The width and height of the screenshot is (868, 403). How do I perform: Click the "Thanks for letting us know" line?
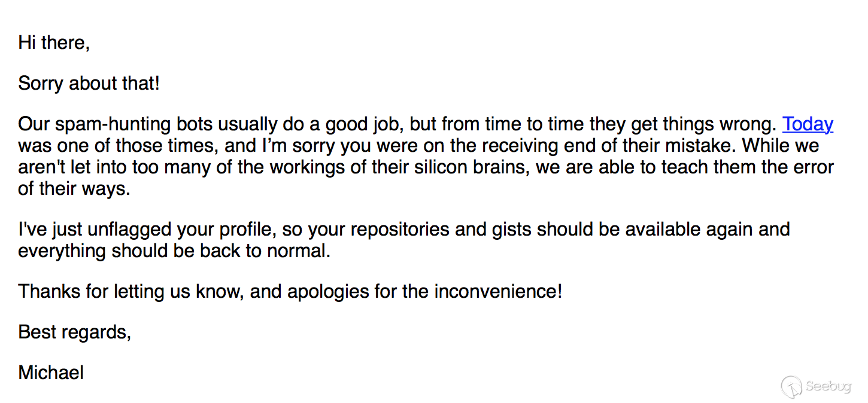(x=132, y=291)
